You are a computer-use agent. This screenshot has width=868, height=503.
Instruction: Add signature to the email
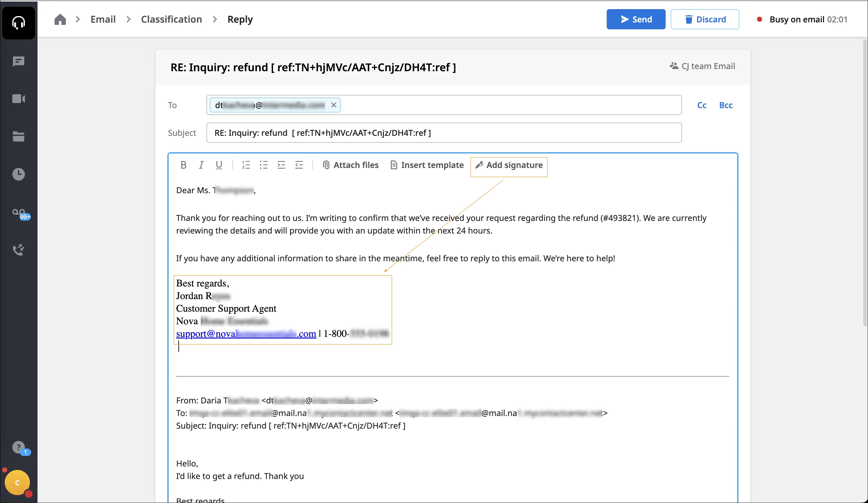point(509,165)
